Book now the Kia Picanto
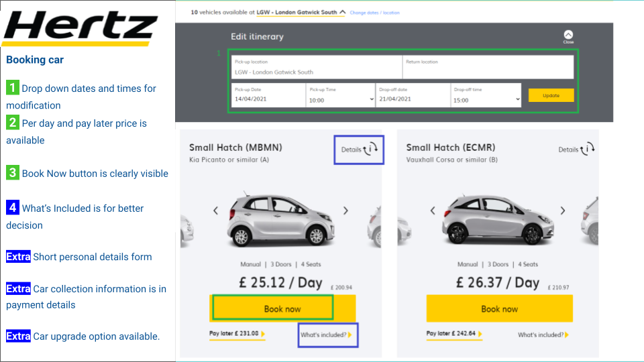 [x=282, y=308]
